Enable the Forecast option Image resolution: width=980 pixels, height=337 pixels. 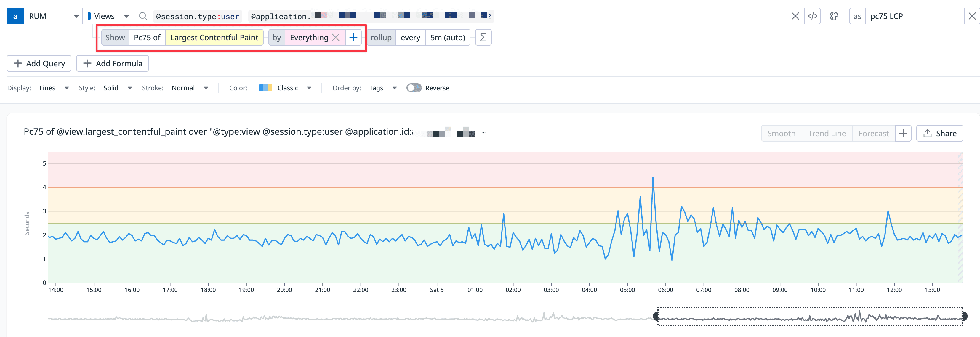tap(874, 133)
